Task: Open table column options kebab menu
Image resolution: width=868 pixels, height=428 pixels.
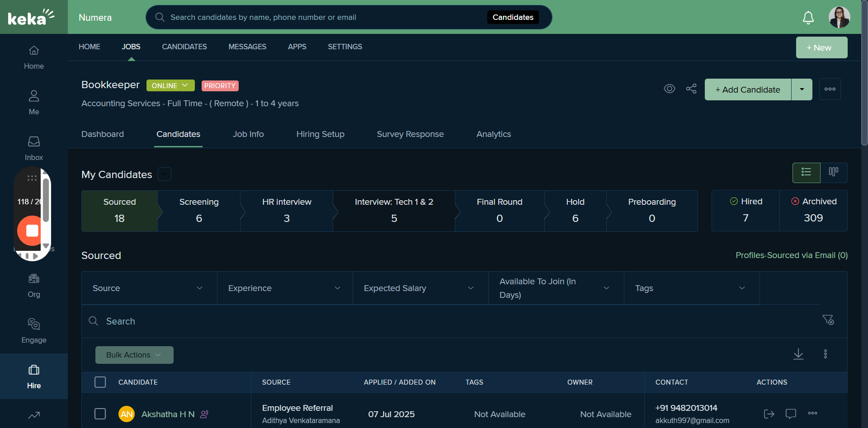Action: coord(826,354)
